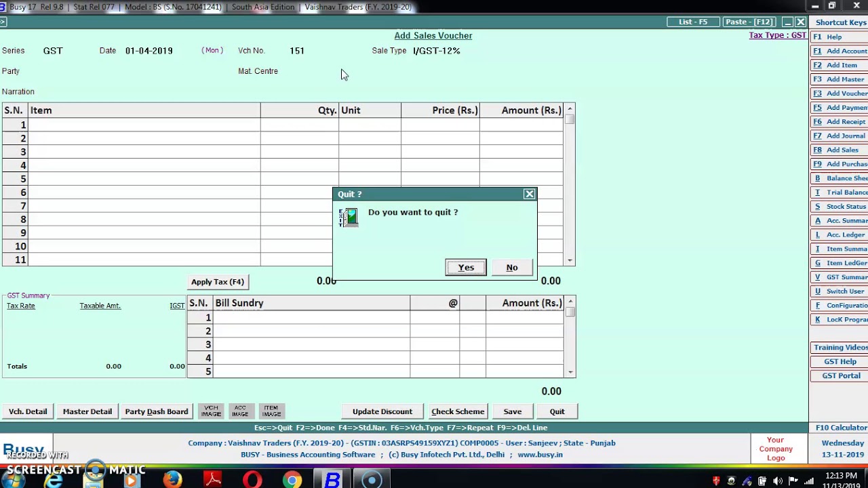
Task: Click Switch User shortcut
Action: [x=839, y=291]
